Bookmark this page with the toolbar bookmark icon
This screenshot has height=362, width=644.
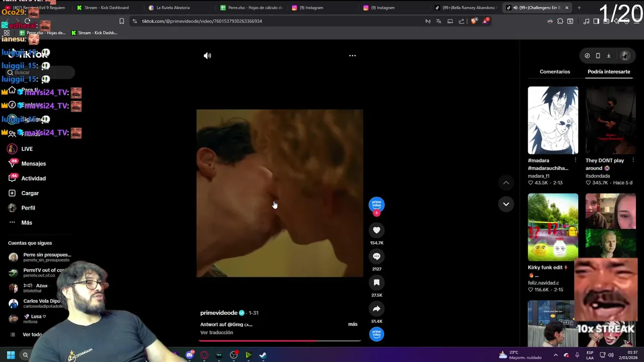[122, 21]
